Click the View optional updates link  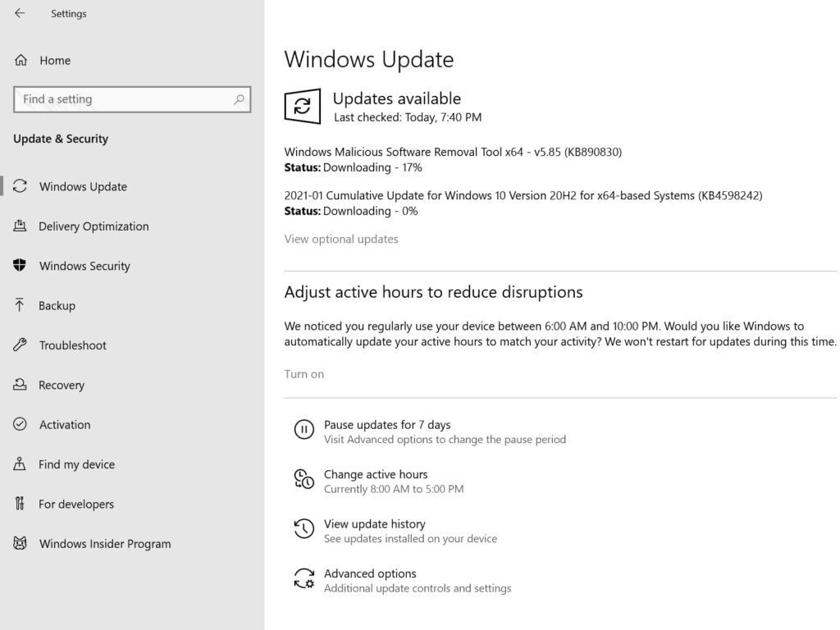click(341, 239)
